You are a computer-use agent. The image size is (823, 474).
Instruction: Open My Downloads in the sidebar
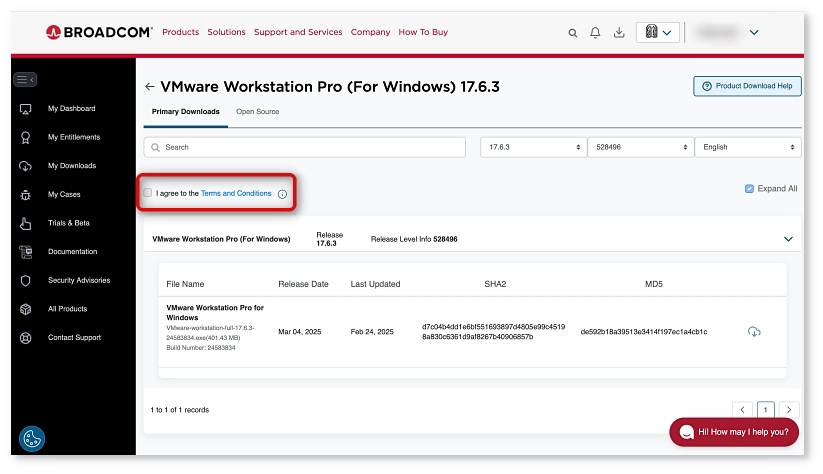[x=72, y=166]
